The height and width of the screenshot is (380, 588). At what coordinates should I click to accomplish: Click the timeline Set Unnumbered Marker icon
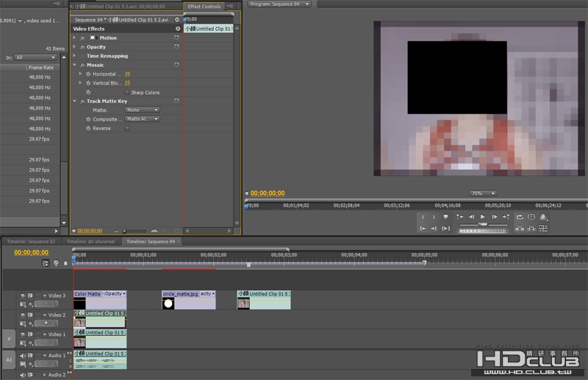pos(65,263)
